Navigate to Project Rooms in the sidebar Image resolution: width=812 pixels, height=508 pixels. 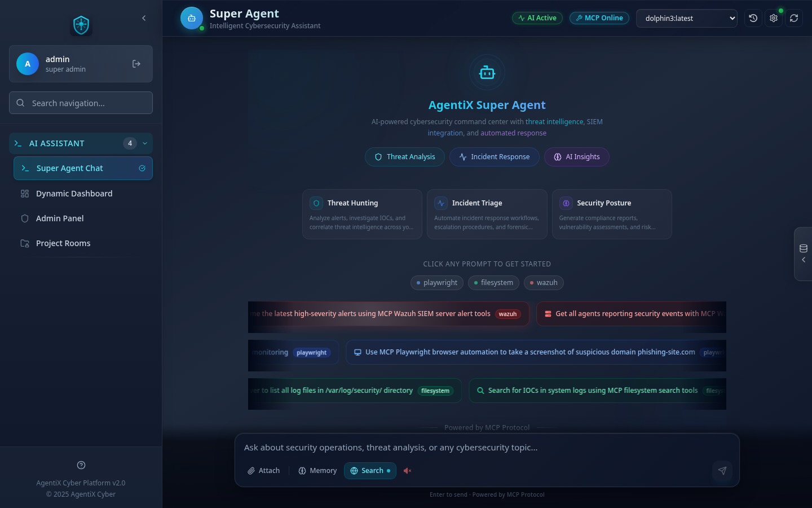pyautogui.click(x=63, y=243)
